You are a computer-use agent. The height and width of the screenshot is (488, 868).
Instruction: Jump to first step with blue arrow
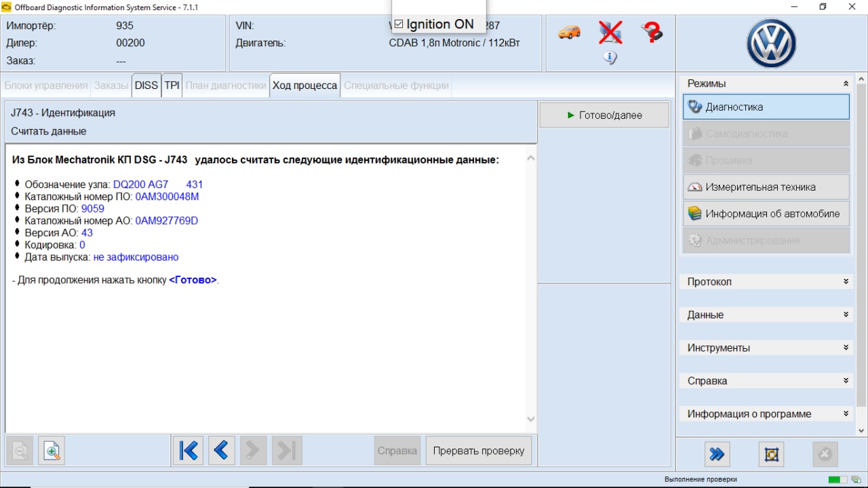tap(189, 451)
